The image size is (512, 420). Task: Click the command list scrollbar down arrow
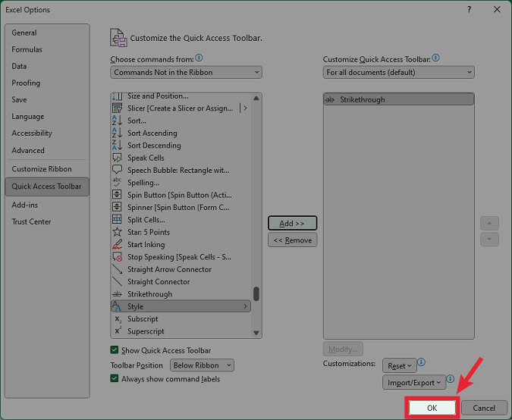(256, 333)
